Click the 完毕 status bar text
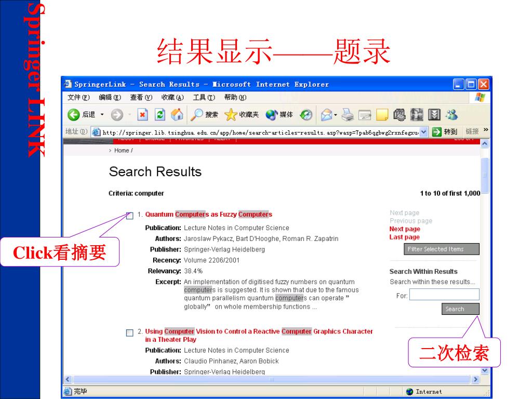532x399 pixels. 81,391
